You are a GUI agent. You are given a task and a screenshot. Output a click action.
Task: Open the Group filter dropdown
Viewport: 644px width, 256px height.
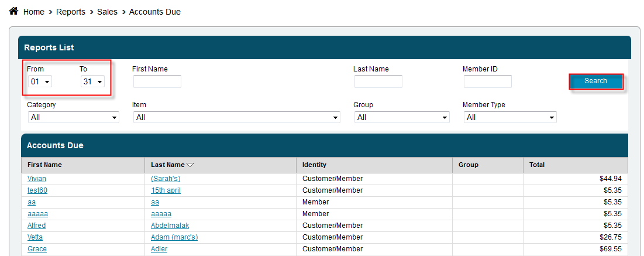(401, 117)
